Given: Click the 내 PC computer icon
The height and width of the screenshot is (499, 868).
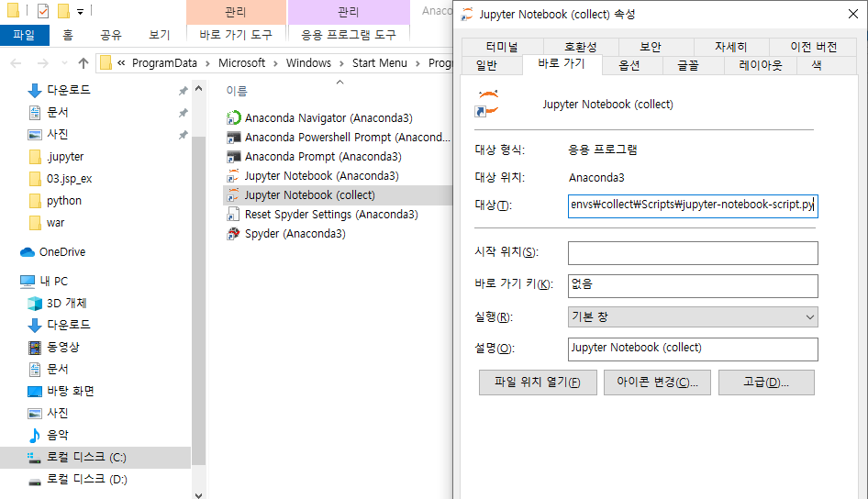Looking at the screenshot, I should pos(28,282).
